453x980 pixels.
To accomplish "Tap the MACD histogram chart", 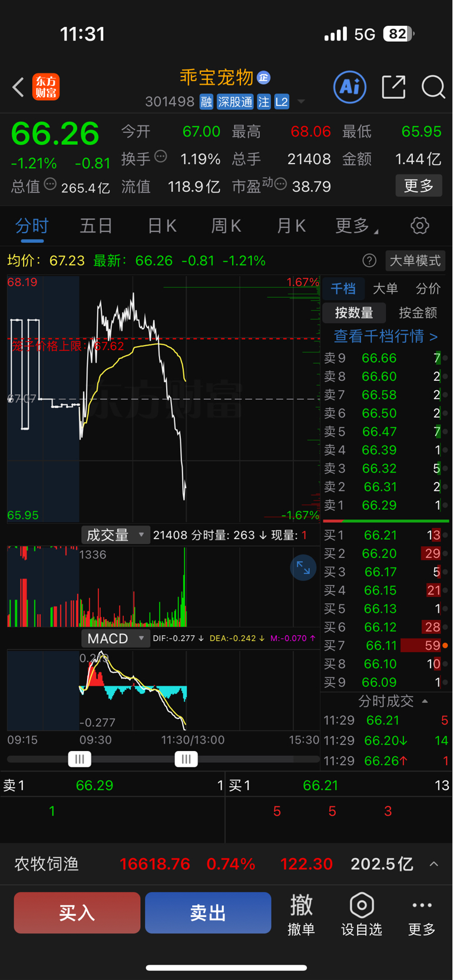I will click(x=164, y=690).
